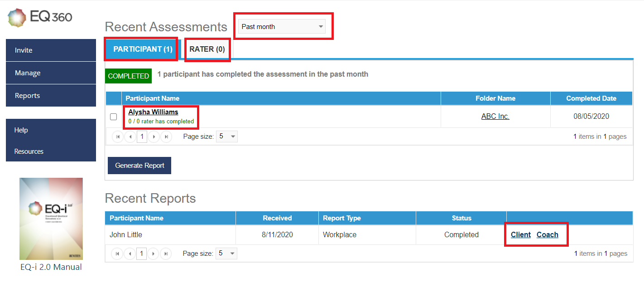Select page 1 in Recent Assessments pager
The height and width of the screenshot is (283, 644).
(x=142, y=137)
